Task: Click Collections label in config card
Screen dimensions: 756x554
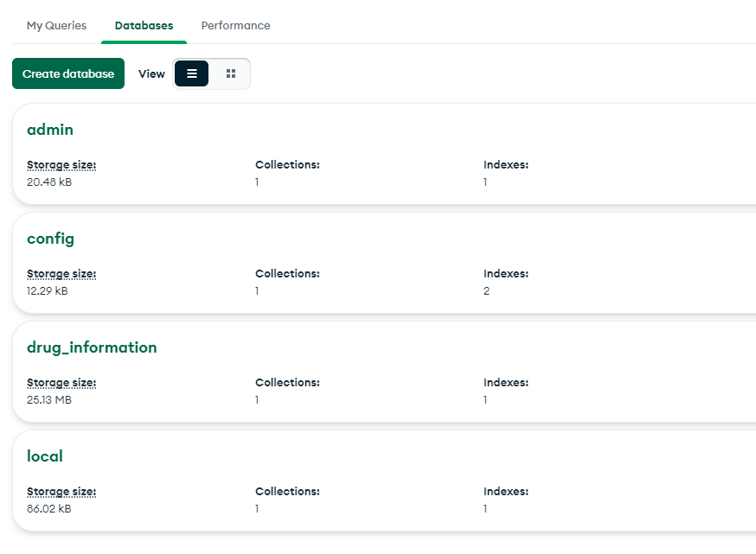Action: 287,273
